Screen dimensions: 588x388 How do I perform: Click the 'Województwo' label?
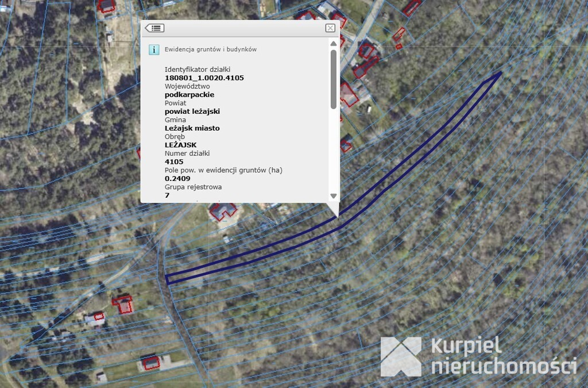pos(187,86)
